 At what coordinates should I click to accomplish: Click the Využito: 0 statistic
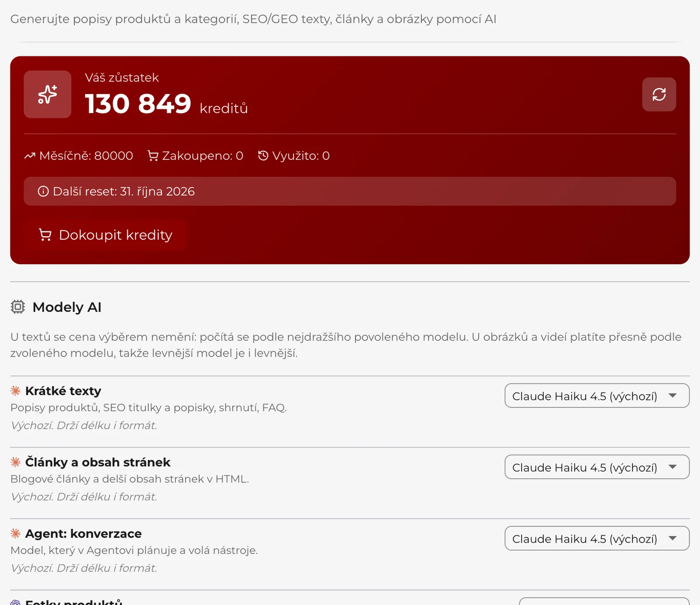[294, 156]
